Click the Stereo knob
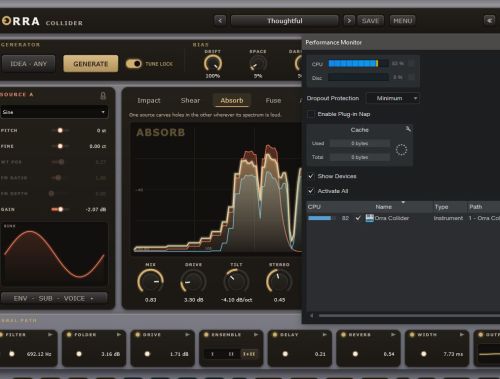This screenshot has height=379, width=500. 279,282
